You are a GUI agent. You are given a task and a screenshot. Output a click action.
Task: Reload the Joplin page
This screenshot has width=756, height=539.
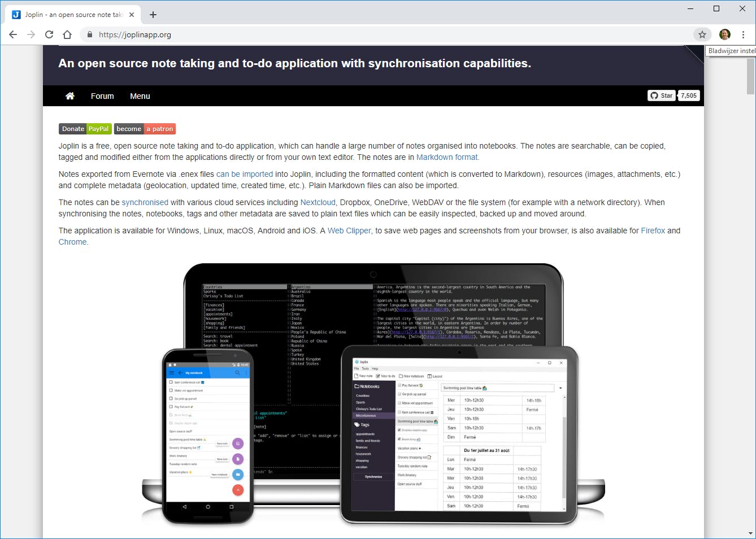(49, 34)
